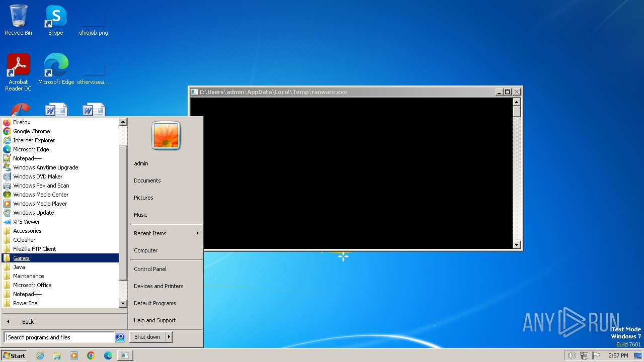Open Media Player from the taskbar

click(x=74, y=355)
